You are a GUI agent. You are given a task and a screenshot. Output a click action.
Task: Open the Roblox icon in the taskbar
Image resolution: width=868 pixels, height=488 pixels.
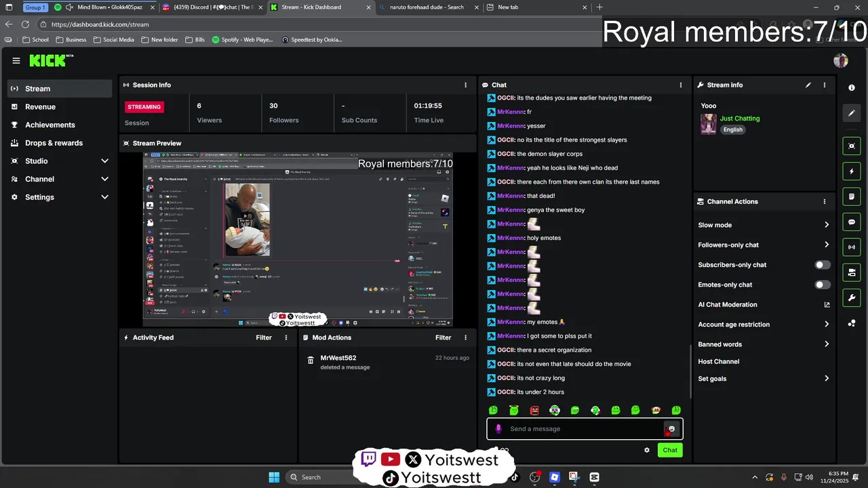[555, 477]
